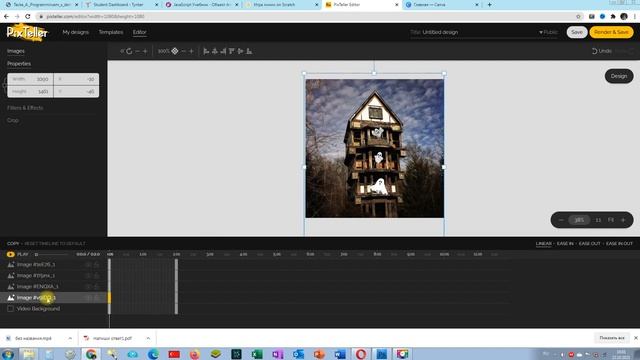
Task: Open the downloaded pdf file chip
Action: pyautogui.click(x=112, y=338)
